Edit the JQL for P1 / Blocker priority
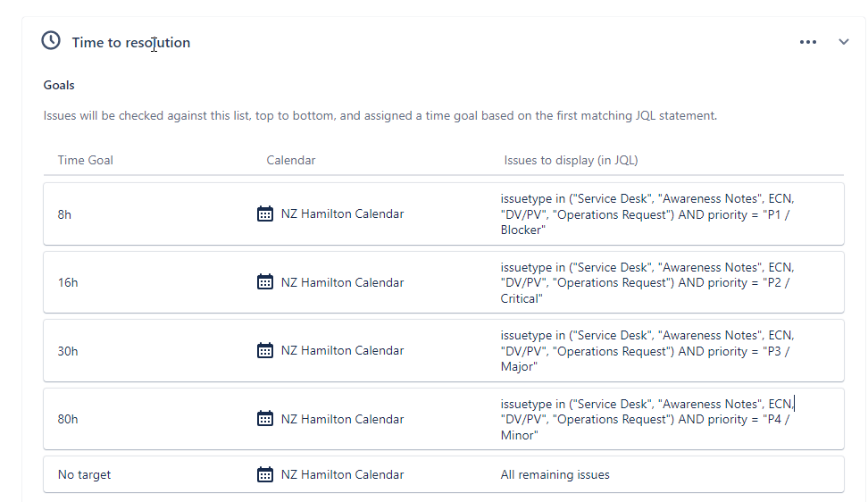The height and width of the screenshot is (502, 868). pos(647,214)
